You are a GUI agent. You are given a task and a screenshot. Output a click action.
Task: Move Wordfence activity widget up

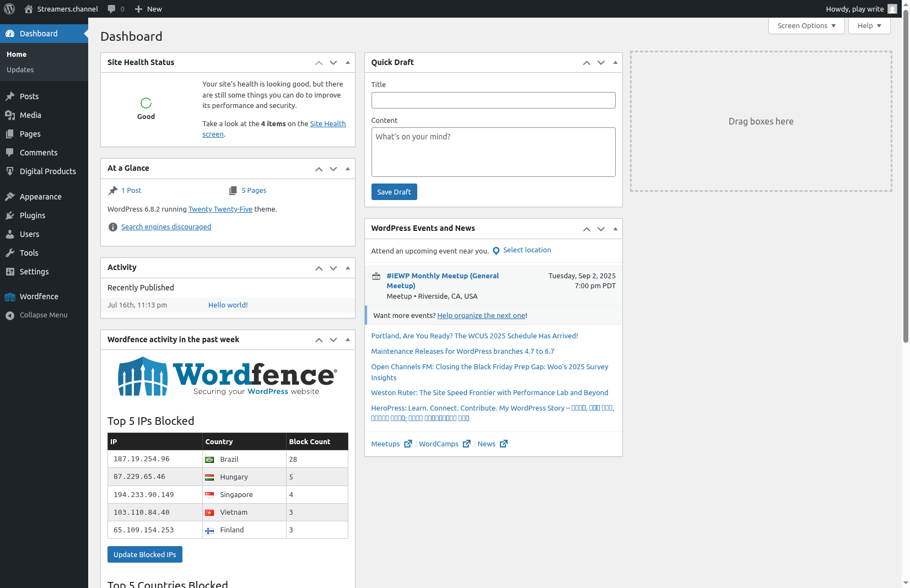click(319, 340)
